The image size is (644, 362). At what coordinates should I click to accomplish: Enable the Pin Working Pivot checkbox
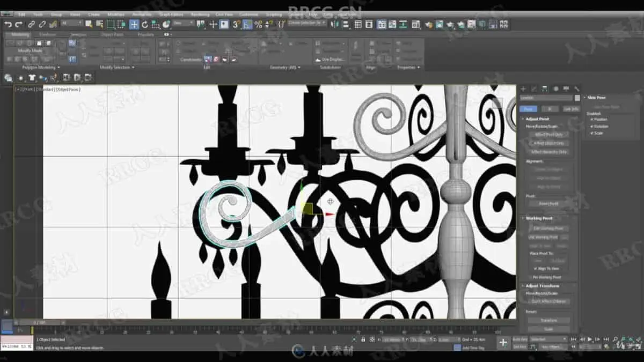coord(531,277)
